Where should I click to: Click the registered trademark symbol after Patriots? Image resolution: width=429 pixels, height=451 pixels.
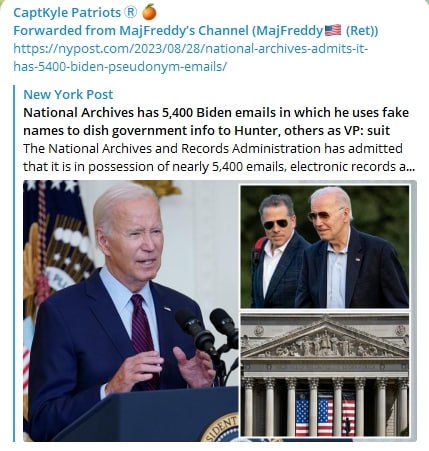[x=130, y=13]
